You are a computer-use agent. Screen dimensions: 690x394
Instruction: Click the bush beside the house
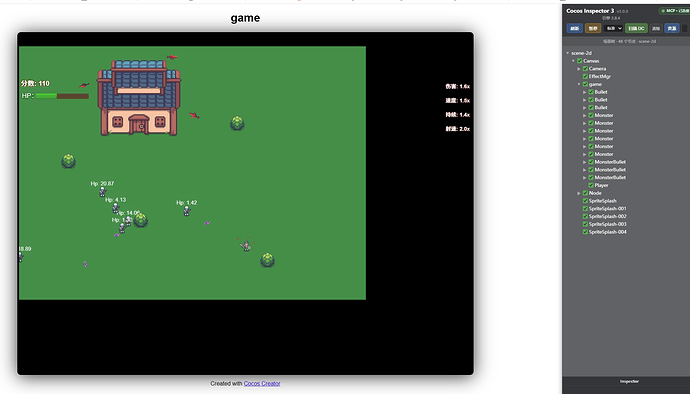pyautogui.click(x=237, y=123)
